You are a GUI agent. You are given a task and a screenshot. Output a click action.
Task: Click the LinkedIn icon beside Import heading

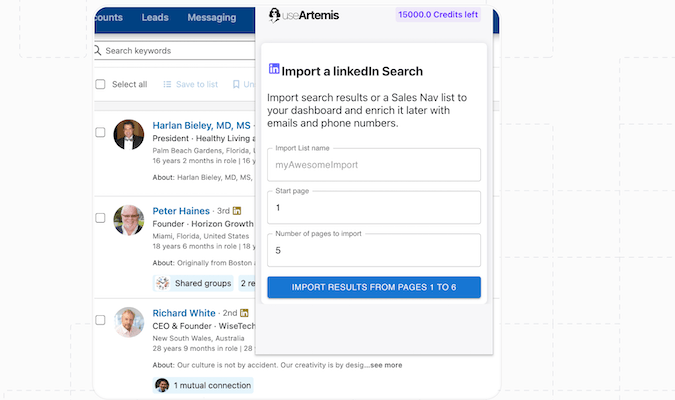[x=274, y=70]
